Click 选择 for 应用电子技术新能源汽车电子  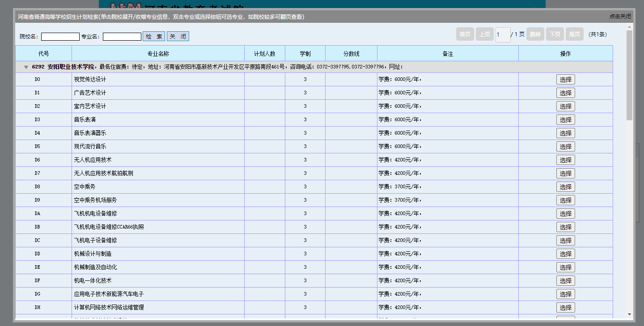tap(566, 294)
